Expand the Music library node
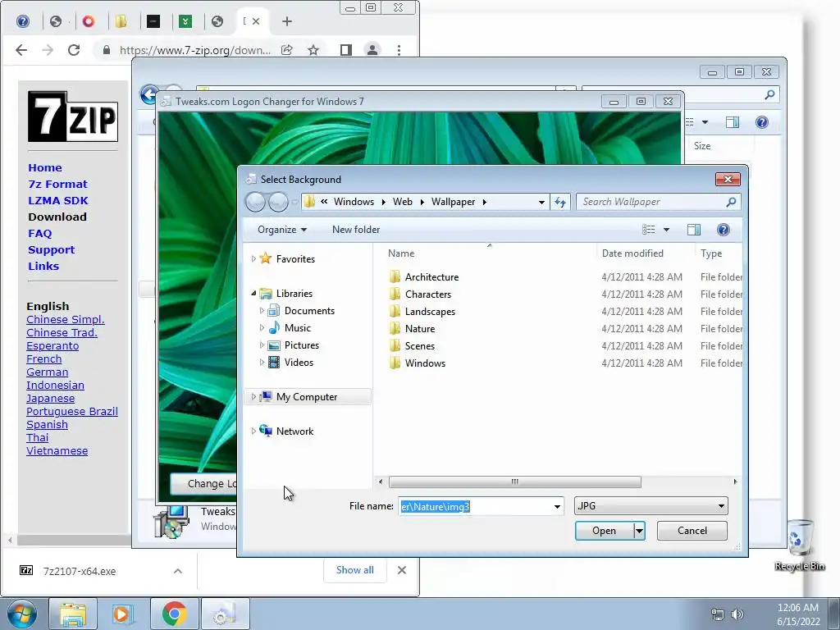Screen dimensions: 840x630 (x=262, y=328)
